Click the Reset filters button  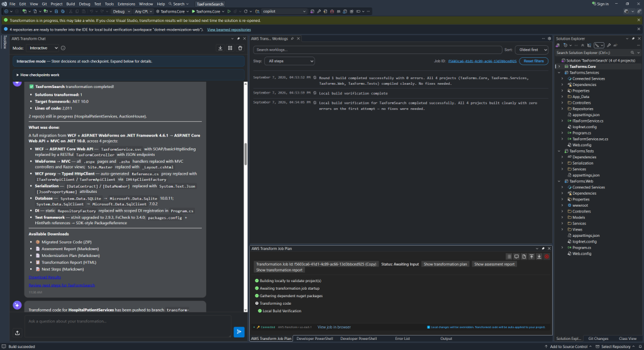[x=533, y=61]
